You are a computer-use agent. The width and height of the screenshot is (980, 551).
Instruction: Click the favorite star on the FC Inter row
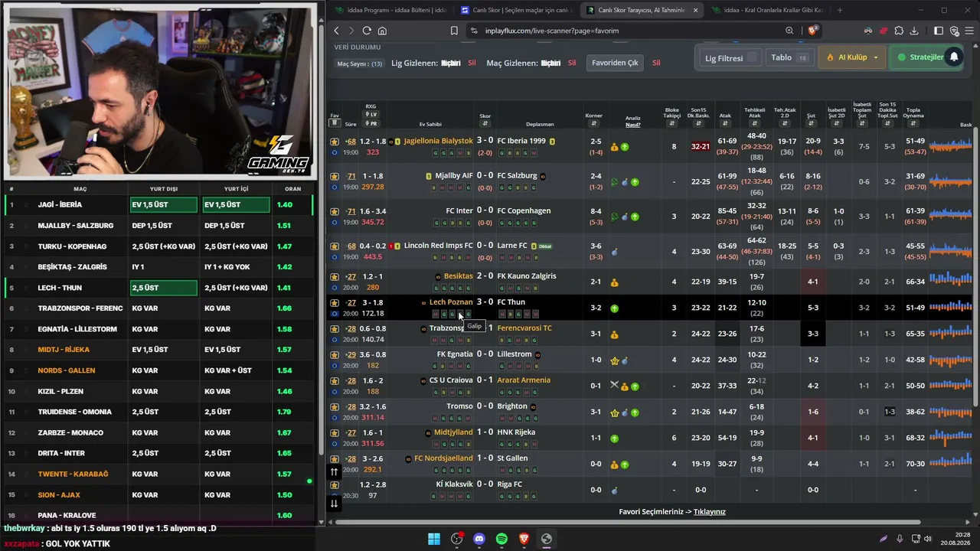pos(335,211)
